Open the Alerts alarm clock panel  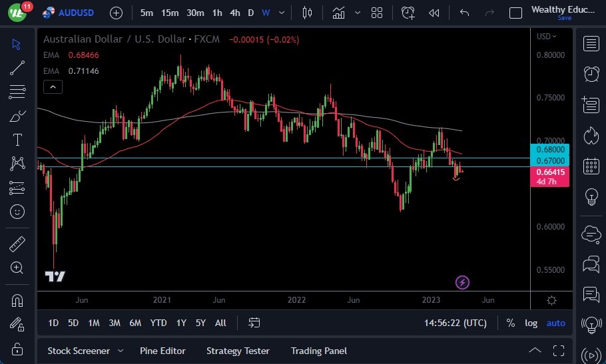click(x=590, y=73)
